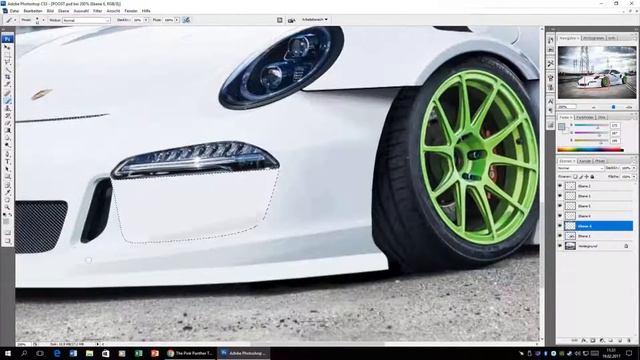
Task: Toggle airbrush mode in options bar
Action: click(186, 20)
